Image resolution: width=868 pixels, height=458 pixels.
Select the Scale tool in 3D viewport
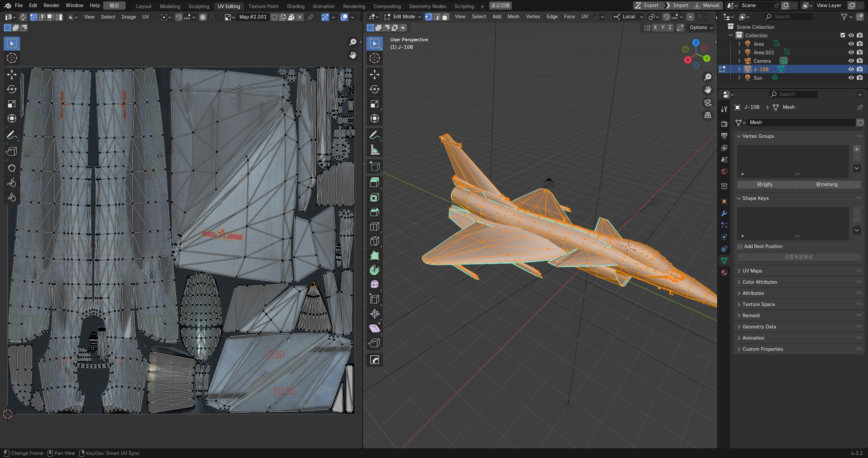[375, 104]
